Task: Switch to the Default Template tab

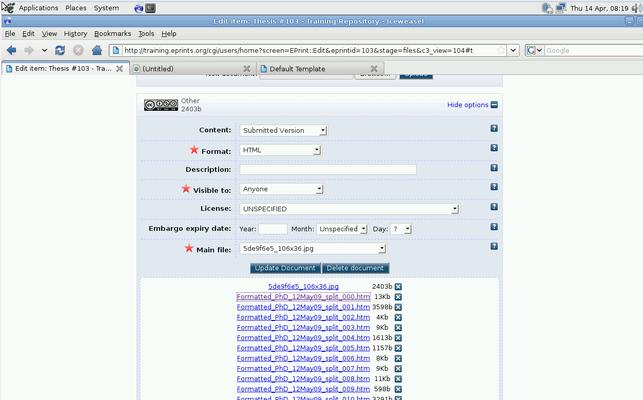Action: click(x=320, y=69)
